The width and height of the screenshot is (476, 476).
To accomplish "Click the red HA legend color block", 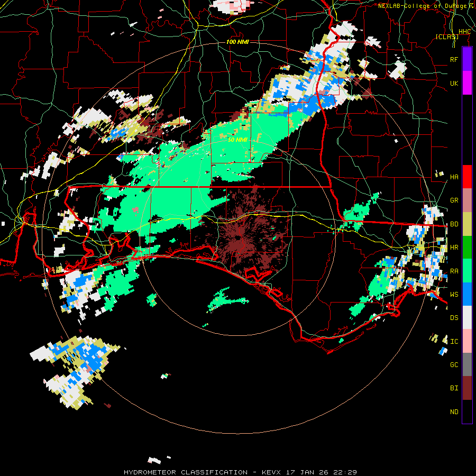I will point(467,177).
